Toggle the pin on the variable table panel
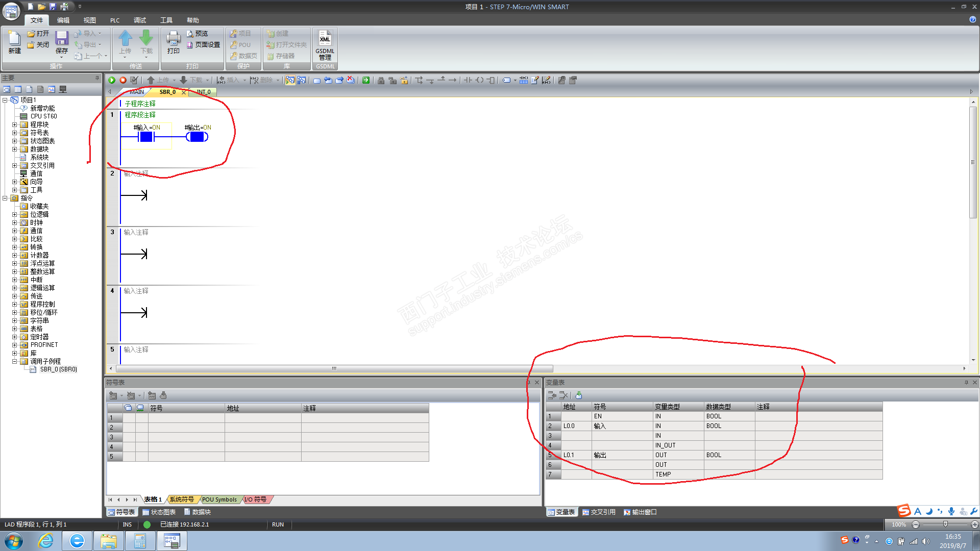Viewport: 980px width, 551px height. tap(966, 382)
